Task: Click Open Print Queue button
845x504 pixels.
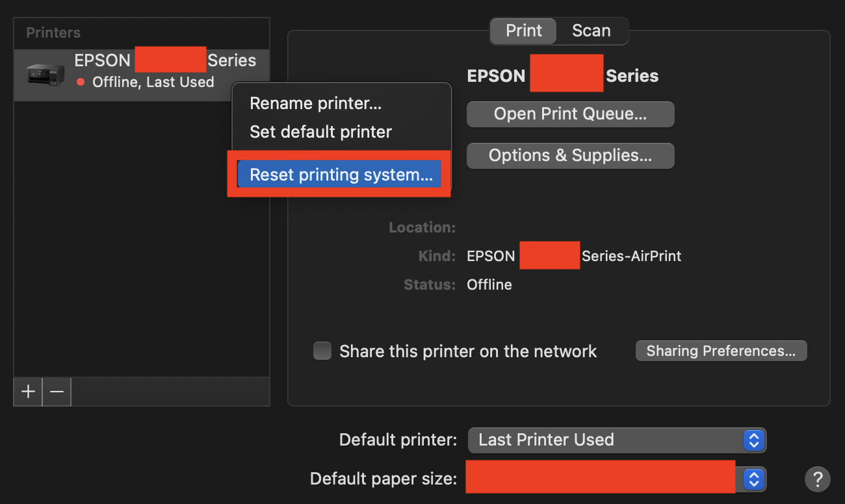Action: pyautogui.click(x=571, y=114)
